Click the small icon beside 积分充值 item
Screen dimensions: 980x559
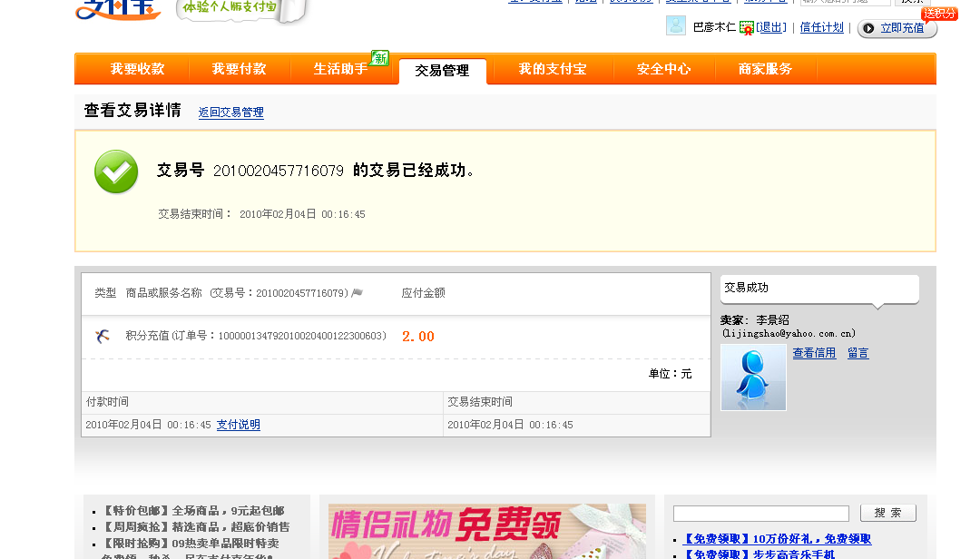(103, 337)
